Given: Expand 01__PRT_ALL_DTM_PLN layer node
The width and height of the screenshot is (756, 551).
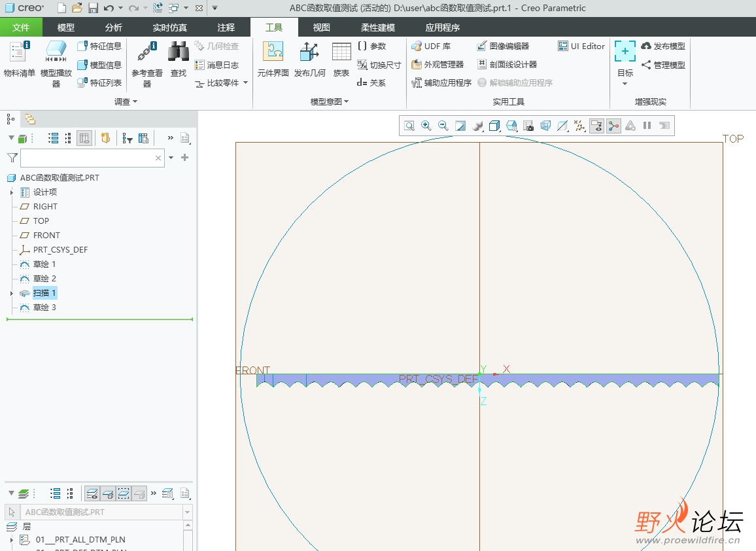Looking at the screenshot, I should coord(12,540).
